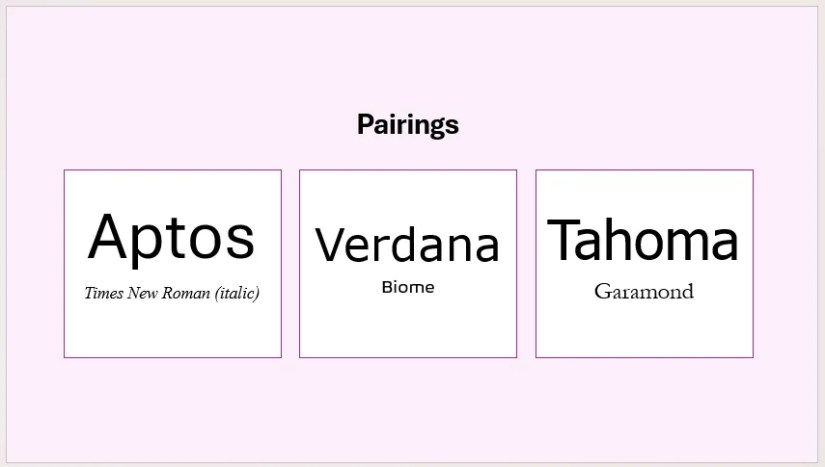Click the letter G in Garamond

603,292
